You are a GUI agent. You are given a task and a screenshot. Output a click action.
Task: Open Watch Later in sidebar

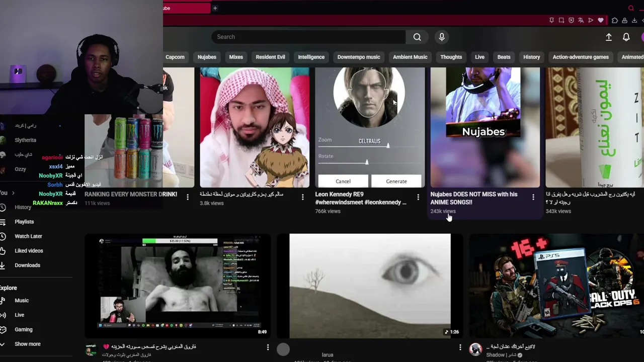(28, 236)
